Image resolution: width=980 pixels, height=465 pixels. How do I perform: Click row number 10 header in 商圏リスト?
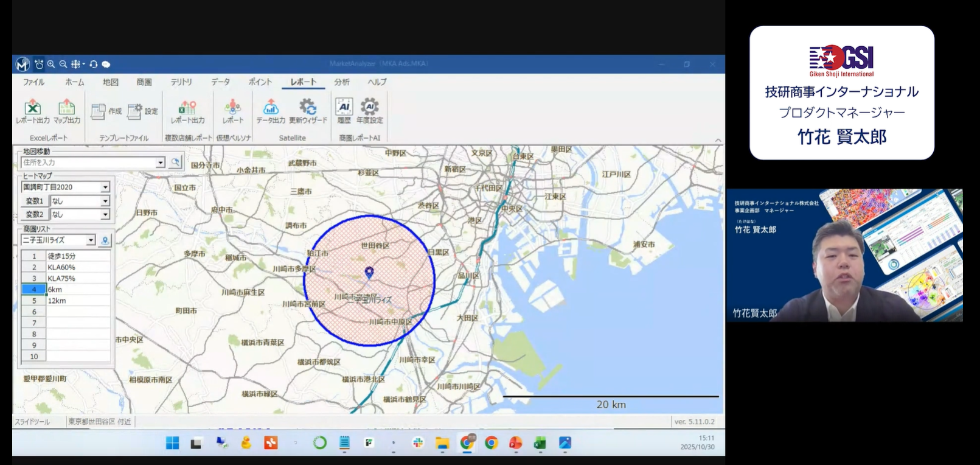pos(34,357)
